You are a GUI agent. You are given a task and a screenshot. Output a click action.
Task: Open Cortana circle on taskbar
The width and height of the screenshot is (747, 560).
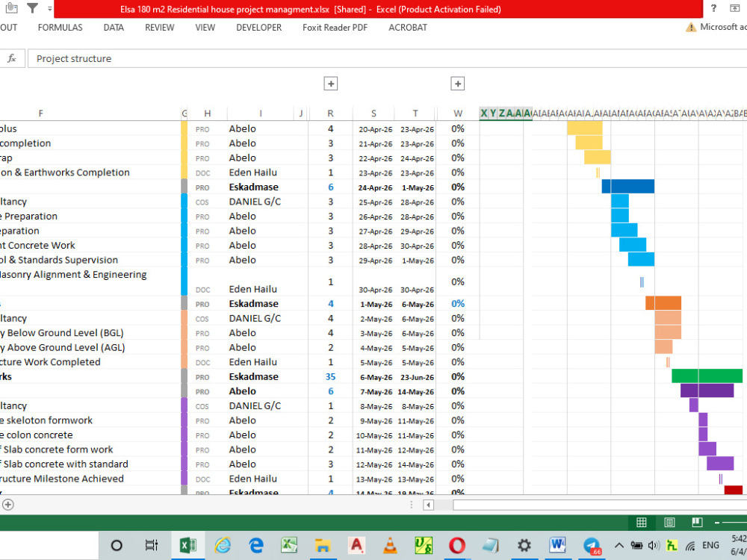[x=117, y=545]
